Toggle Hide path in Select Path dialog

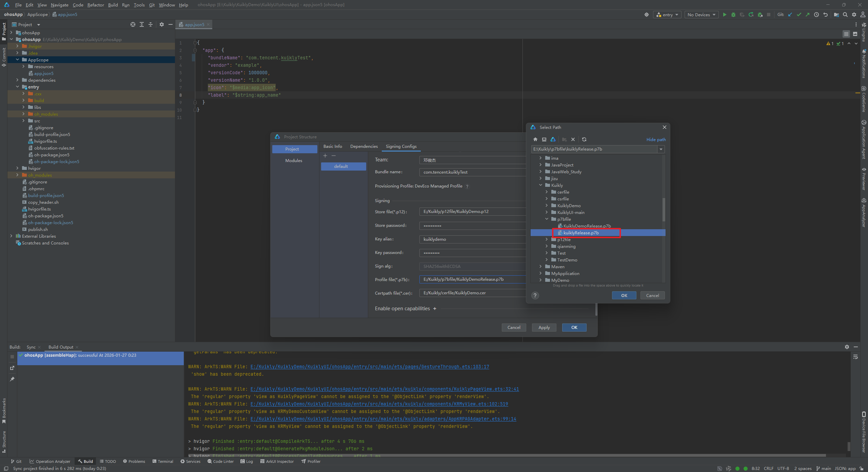656,139
